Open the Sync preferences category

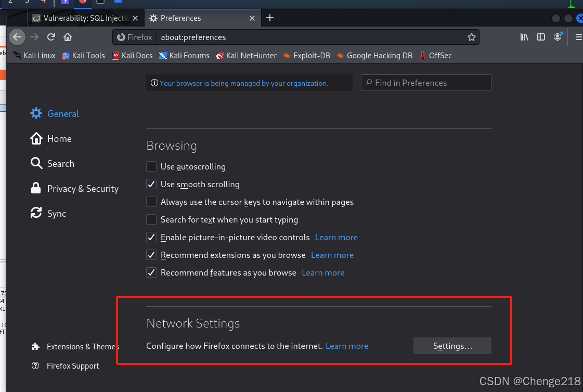[x=48, y=213]
